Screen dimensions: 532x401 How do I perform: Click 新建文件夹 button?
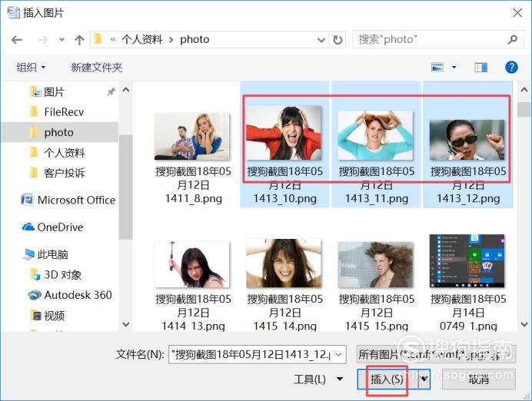point(96,67)
